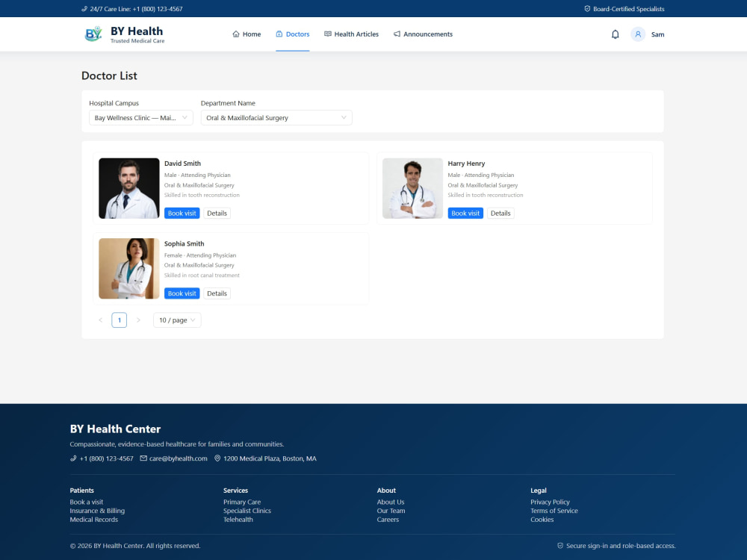Click footer phone number +1 (800) 123-4567

(106, 458)
